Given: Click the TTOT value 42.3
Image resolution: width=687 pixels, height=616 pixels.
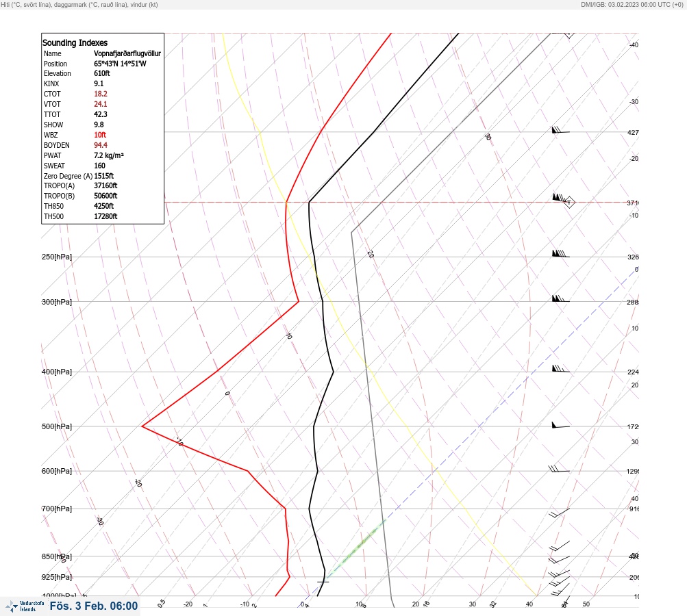Looking at the screenshot, I should point(100,114).
